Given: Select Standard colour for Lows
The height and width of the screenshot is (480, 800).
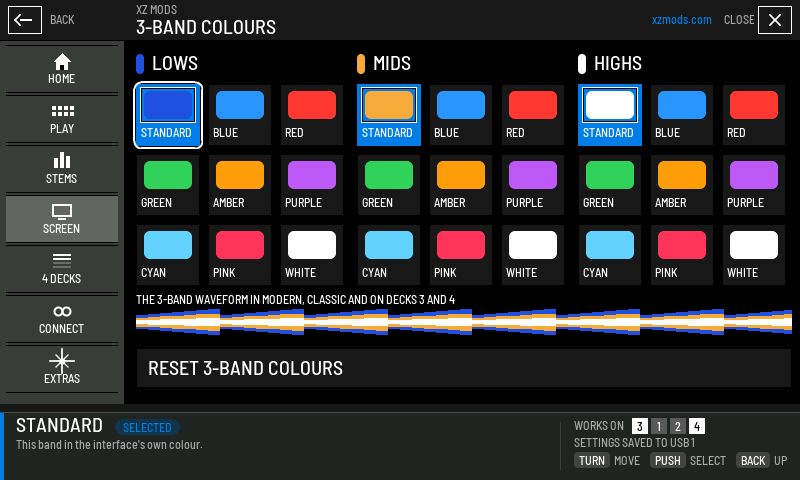Looking at the screenshot, I should tap(168, 115).
